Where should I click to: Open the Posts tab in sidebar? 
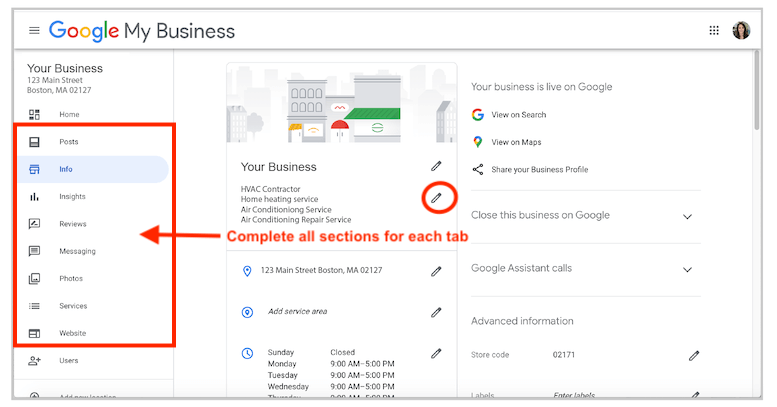68,142
